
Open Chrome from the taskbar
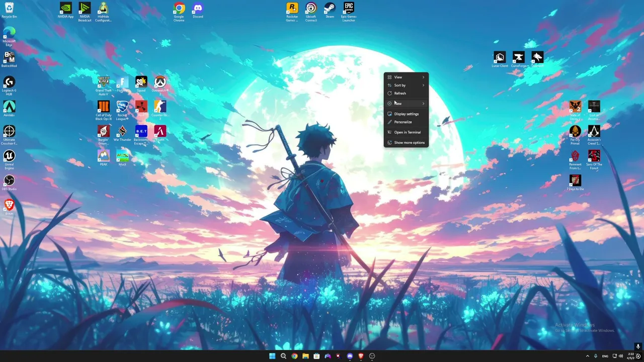pyautogui.click(x=294, y=356)
